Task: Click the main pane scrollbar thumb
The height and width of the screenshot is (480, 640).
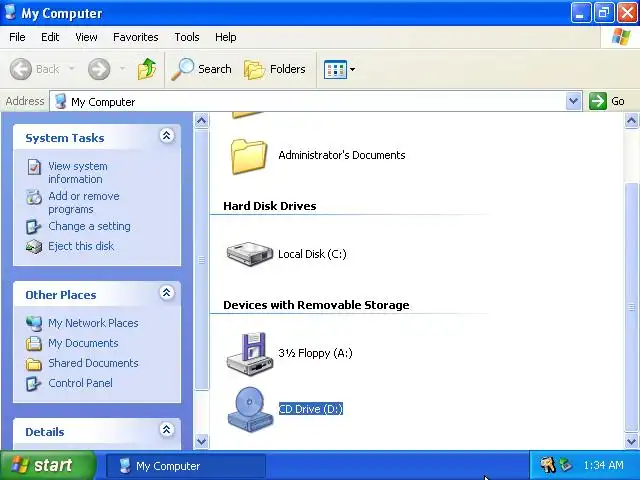Action: coord(631,307)
